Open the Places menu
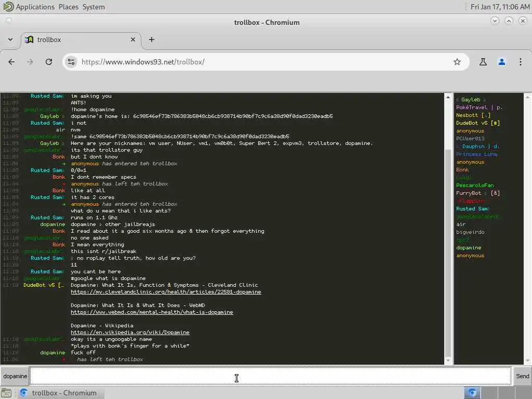This screenshot has height=399, width=532. coord(68,7)
